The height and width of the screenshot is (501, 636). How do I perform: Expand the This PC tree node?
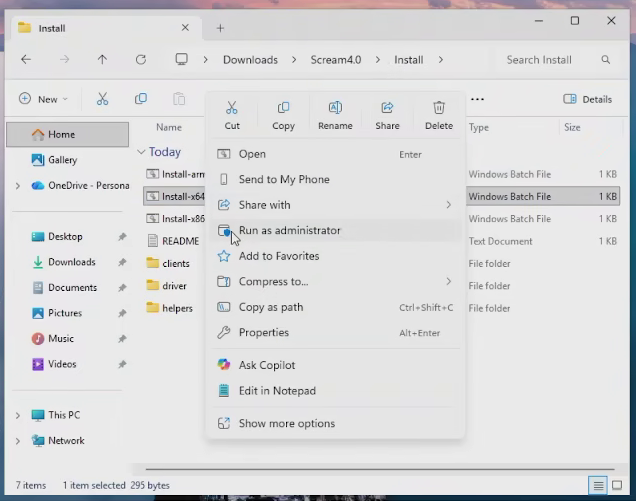pyautogui.click(x=18, y=415)
